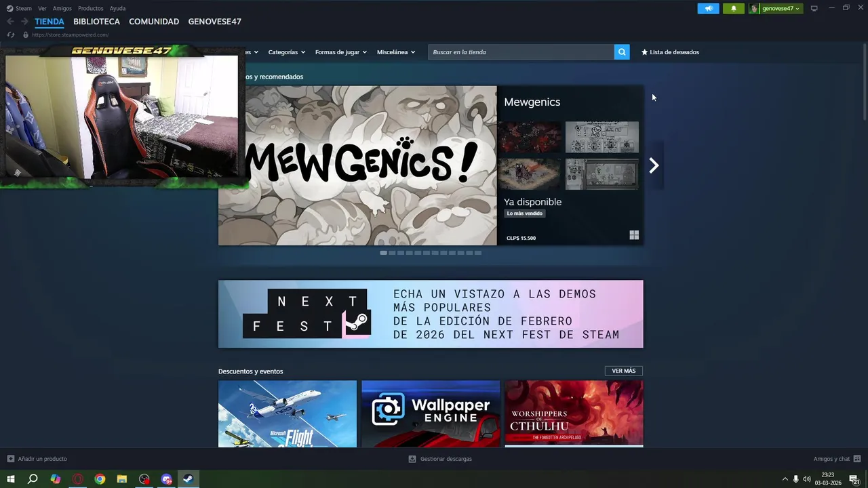Viewport: 868px width, 488px height.
Task: Open the Opera browser taskbar icon
Action: (78, 479)
